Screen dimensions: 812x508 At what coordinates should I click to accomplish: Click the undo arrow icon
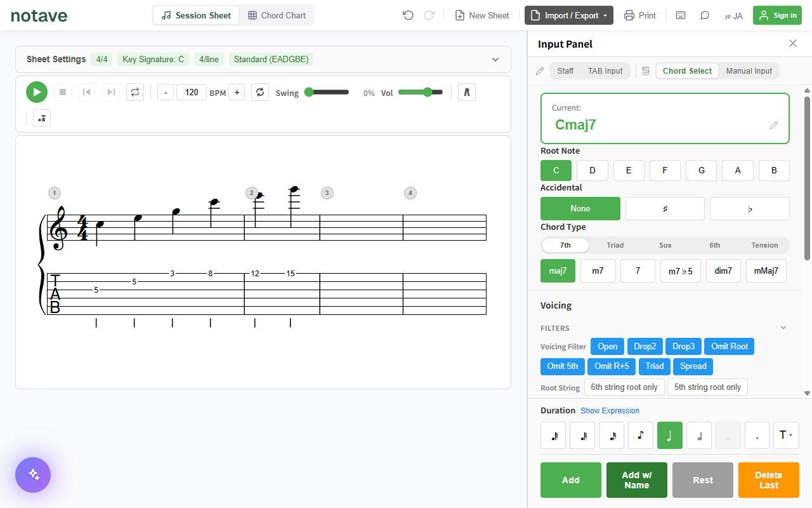click(x=408, y=15)
